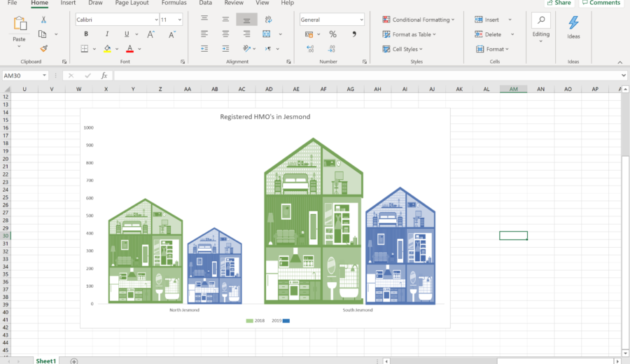630x364 pixels.
Task: Open the Formulas ribbon tab
Action: (x=174, y=3)
